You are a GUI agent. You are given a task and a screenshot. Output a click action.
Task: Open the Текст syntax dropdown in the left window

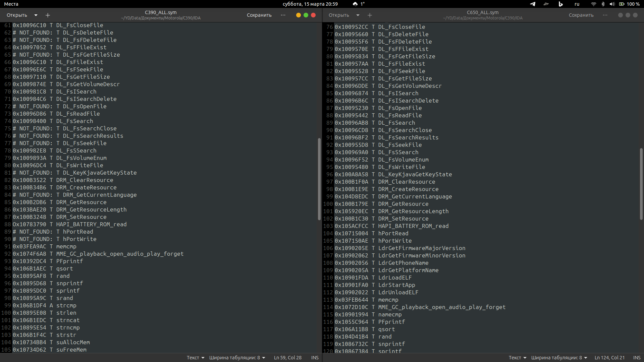(x=196, y=358)
